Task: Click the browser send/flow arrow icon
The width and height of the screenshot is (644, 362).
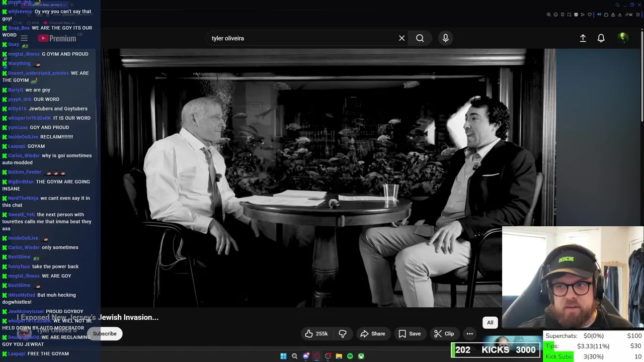Action: (583, 15)
